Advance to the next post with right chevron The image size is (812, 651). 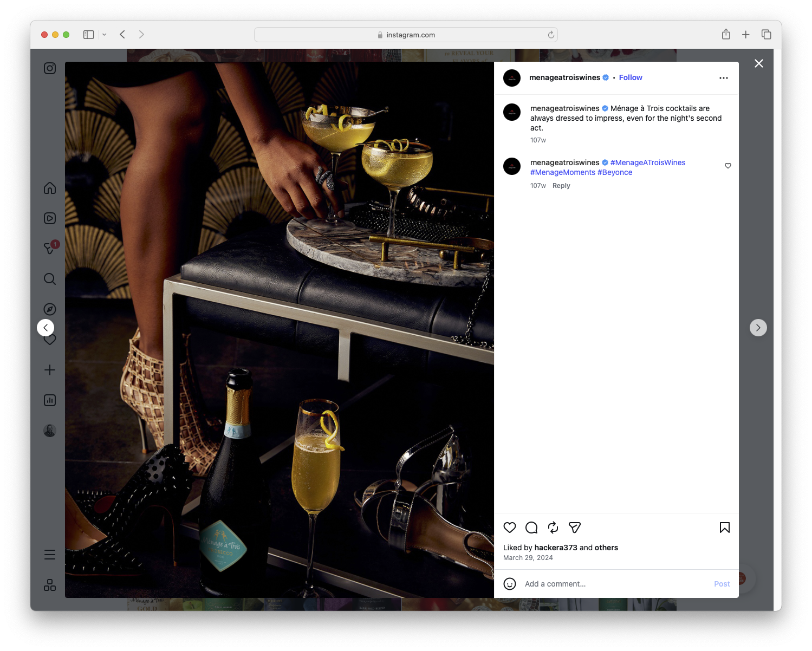tap(758, 328)
